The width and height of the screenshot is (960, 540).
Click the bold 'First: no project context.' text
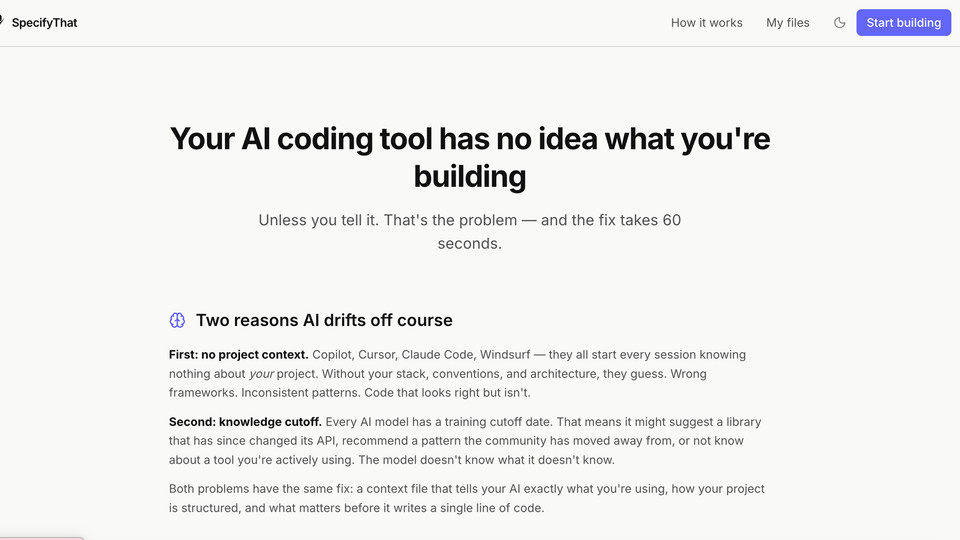pos(238,355)
